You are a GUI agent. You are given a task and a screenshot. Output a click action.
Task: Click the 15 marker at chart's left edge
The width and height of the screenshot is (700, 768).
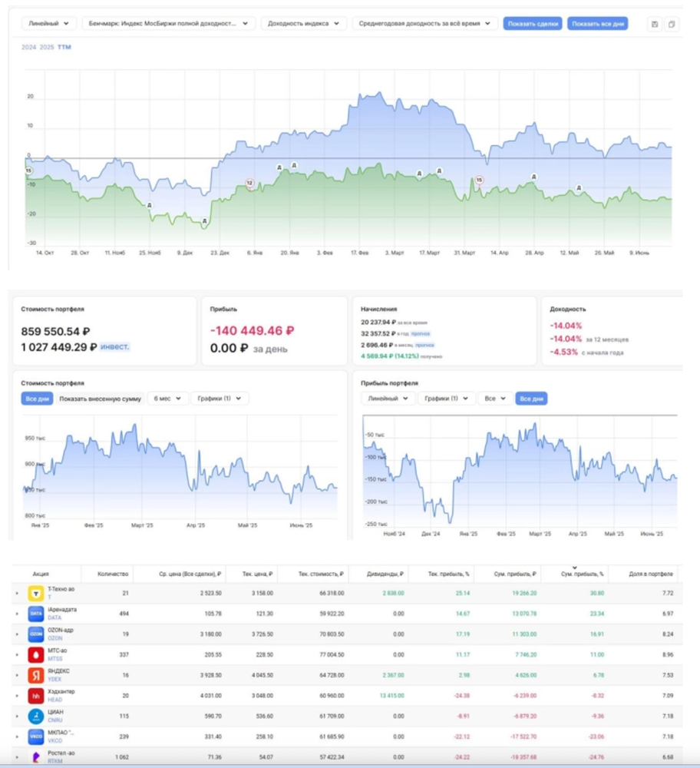coord(28,170)
